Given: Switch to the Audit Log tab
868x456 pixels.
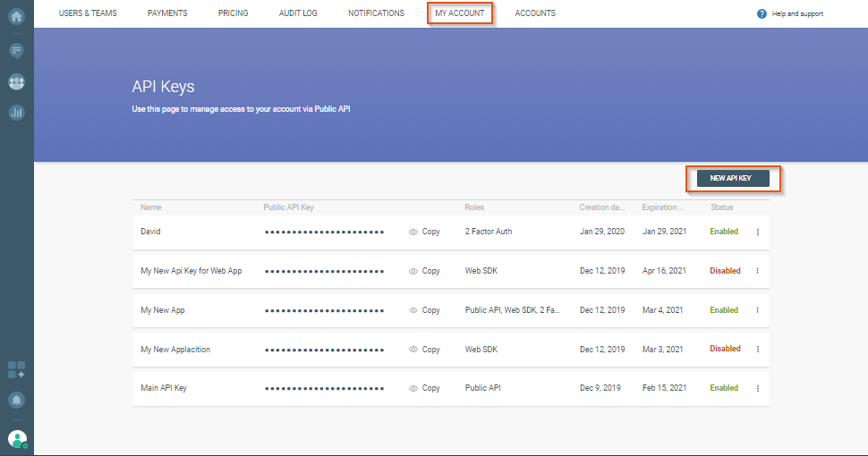Looking at the screenshot, I should pyautogui.click(x=298, y=13).
